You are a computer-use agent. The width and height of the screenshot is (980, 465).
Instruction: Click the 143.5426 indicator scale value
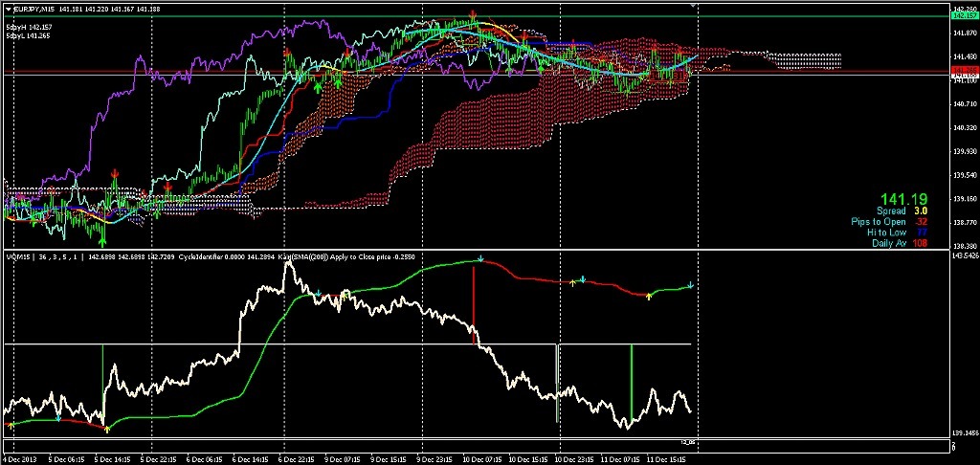pos(964,255)
